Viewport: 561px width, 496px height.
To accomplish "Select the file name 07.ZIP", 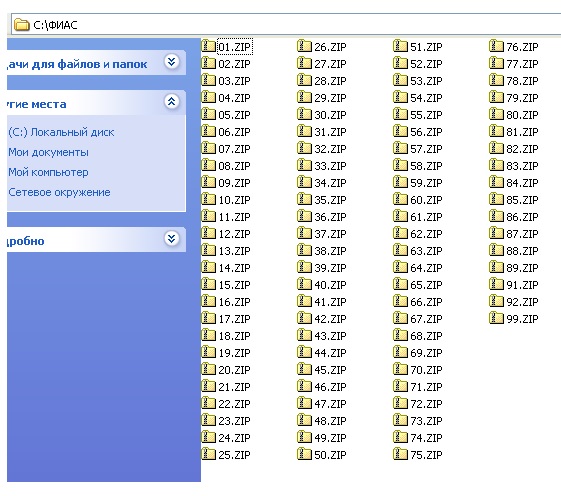I will click(x=234, y=149).
